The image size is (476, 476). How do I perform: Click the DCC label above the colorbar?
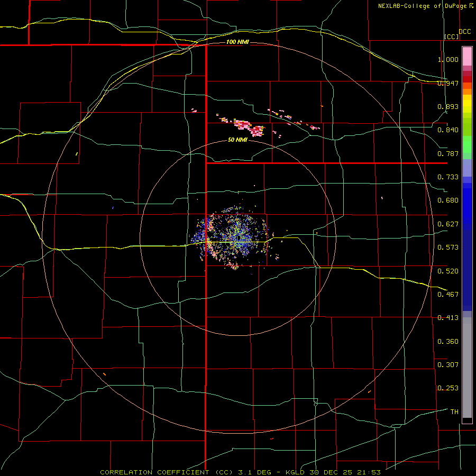pos(464,32)
